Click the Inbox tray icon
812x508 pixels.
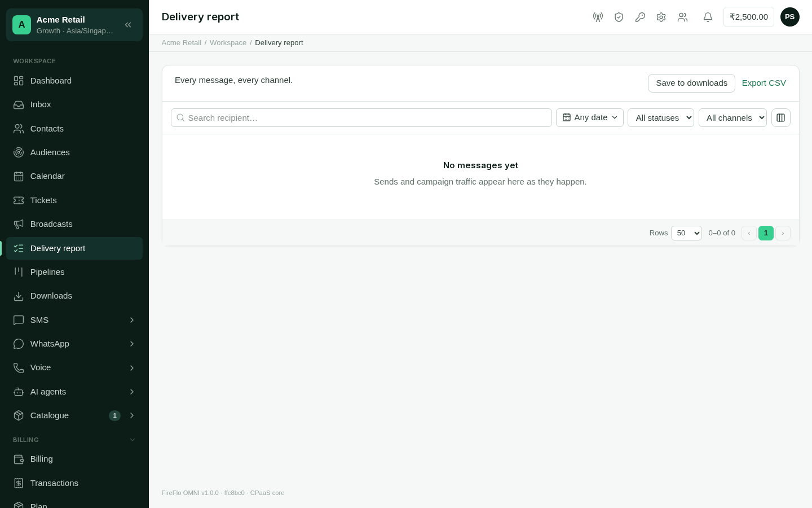click(19, 104)
